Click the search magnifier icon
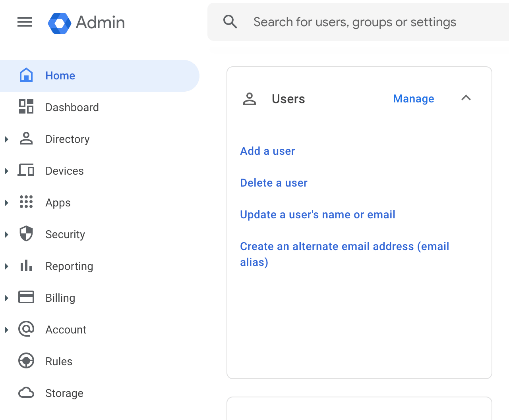This screenshot has width=509, height=420. tap(230, 22)
